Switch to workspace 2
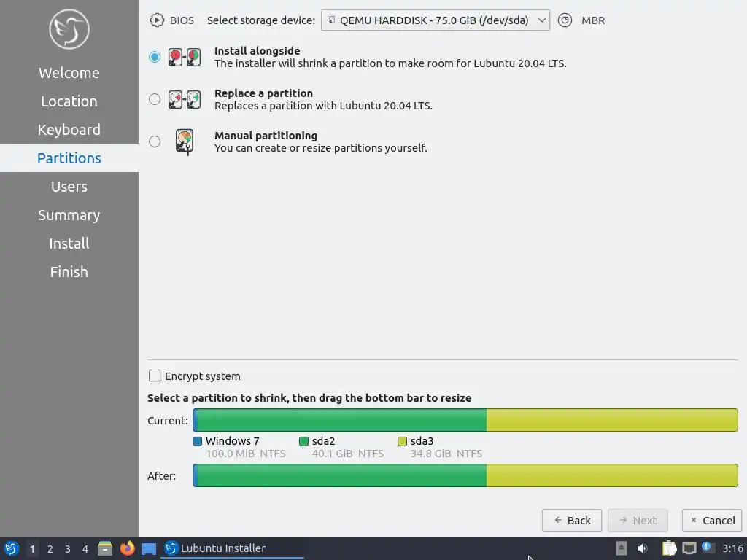This screenshot has height=560, width=747. 50,549
